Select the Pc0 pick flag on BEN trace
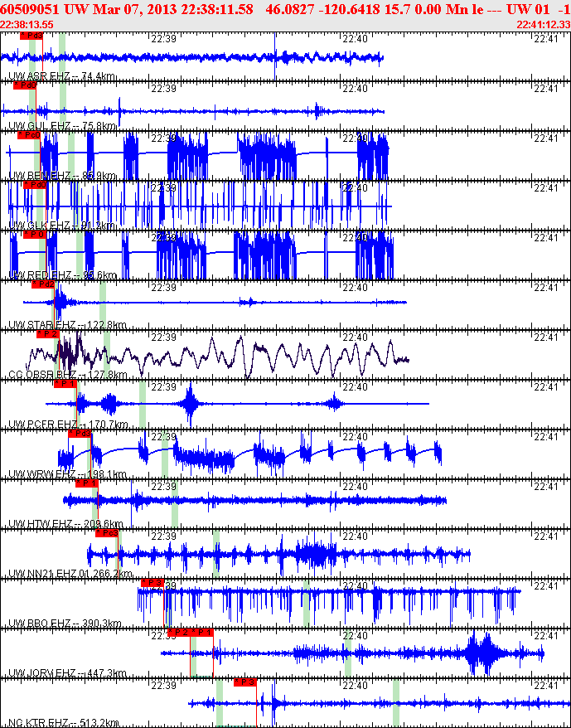The width and height of the screenshot is (571, 728). [29, 135]
